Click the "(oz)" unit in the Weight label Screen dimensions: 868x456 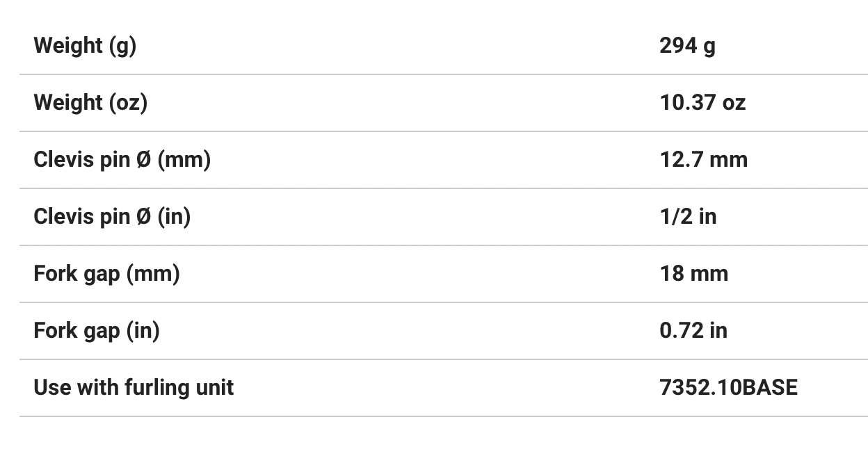tap(128, 103)
